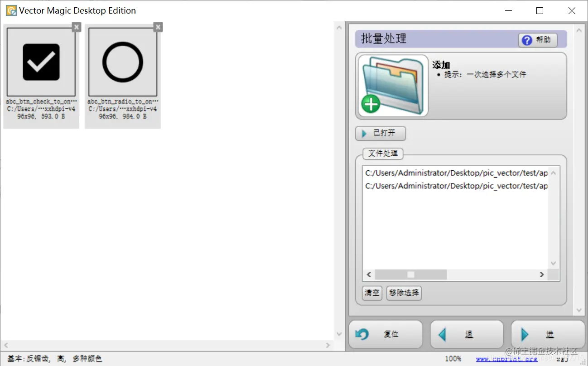Click the 帮助 help button
Image resolution: width=588 pixels, height=366 pixels.
click(538, 40)
